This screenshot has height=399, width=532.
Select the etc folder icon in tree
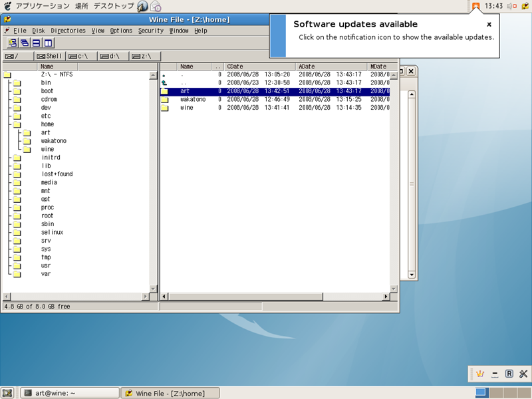pos(17,116)
